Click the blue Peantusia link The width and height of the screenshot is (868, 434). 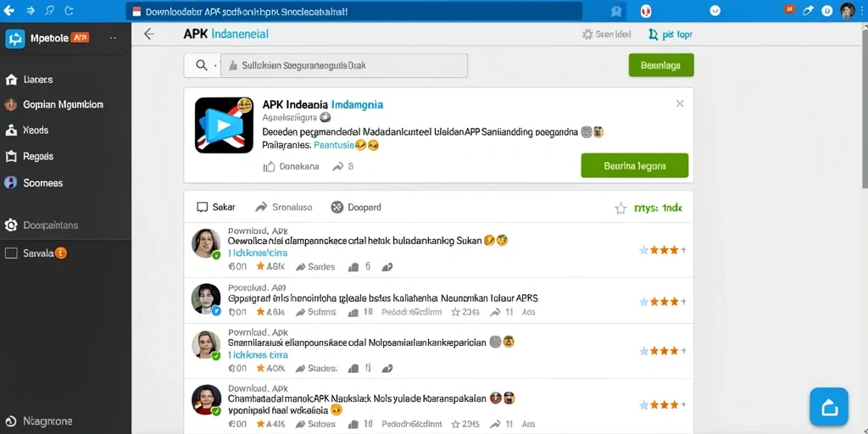click(334, 146)
